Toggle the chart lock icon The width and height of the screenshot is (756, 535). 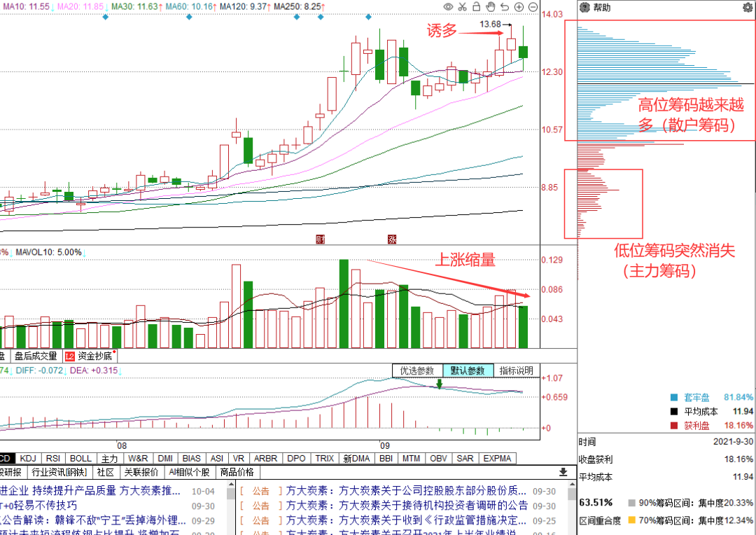476,7
